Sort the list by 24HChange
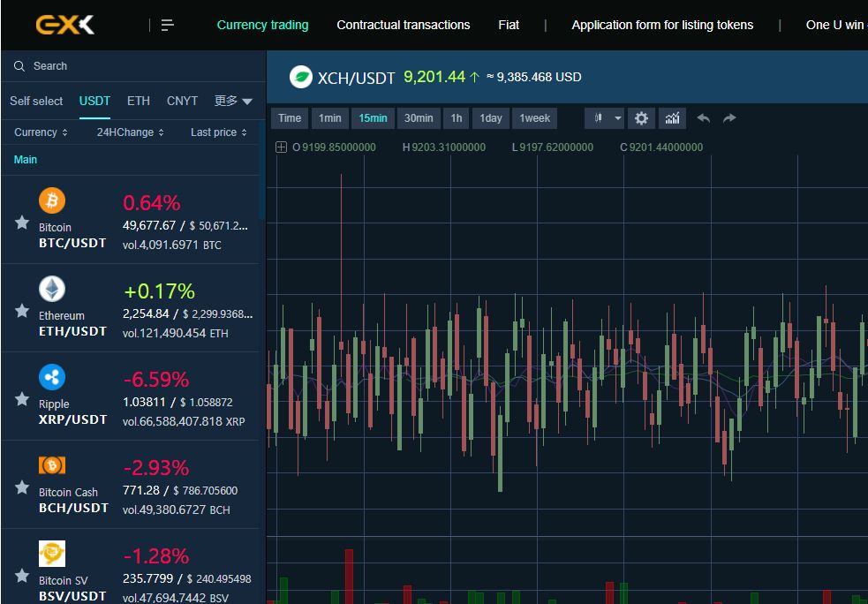Screen dimensions: 868x604 coord(130,132)
